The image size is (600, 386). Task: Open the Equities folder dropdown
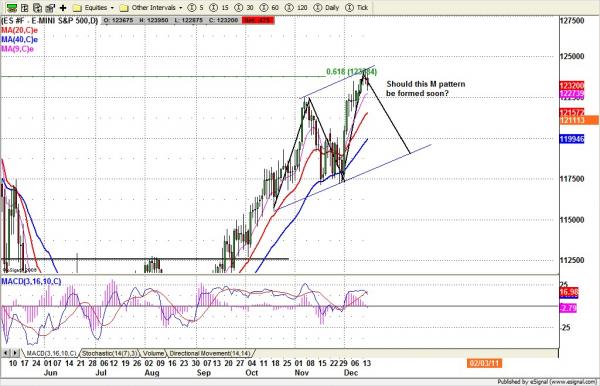click(94, 8)
